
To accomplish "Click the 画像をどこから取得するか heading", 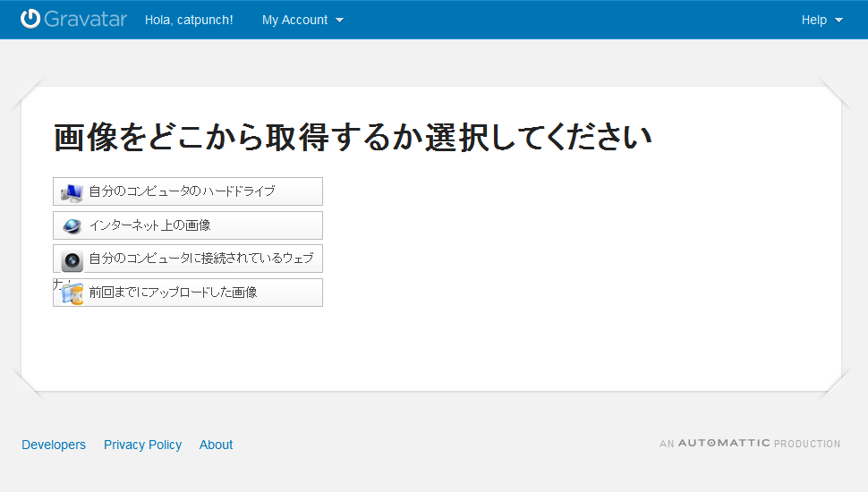I will (353, 137).
